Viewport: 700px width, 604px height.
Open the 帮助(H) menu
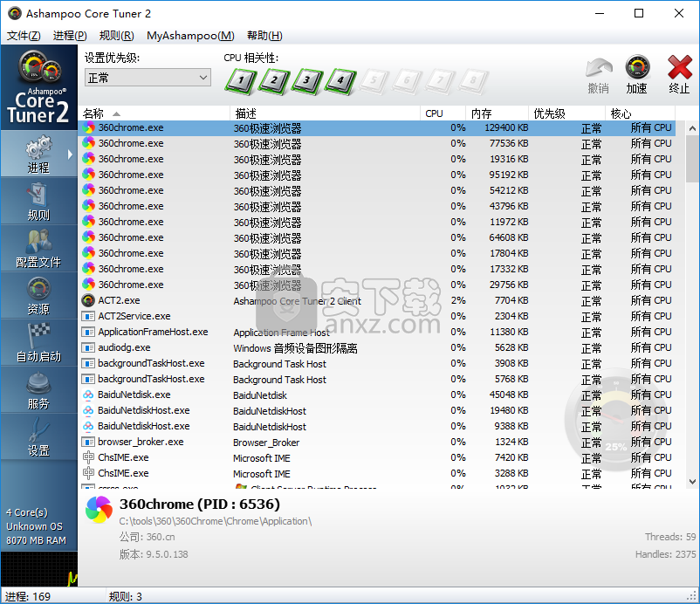pyautogui.click(x=264, y=36)
